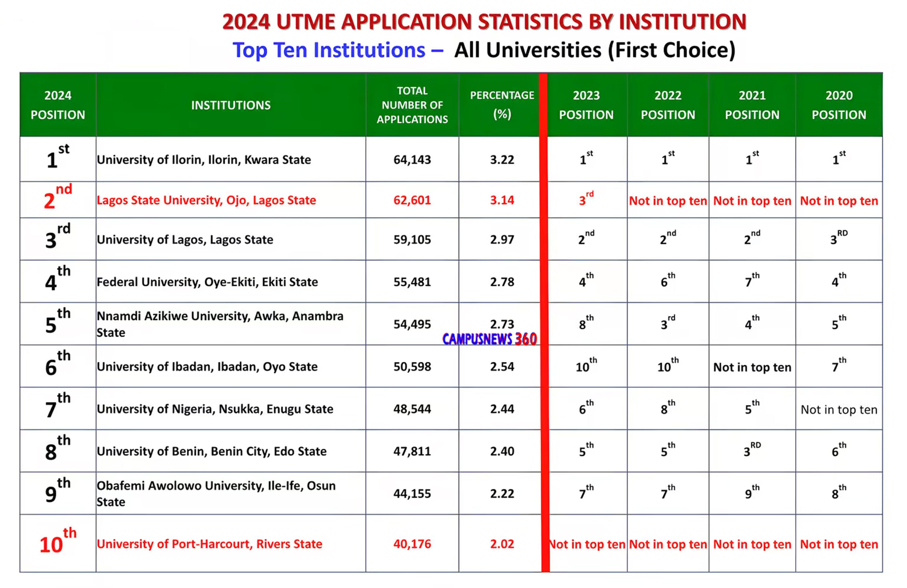Click the red applications value '40,176'
Screen dimensions: 907x588
(412, 544)
